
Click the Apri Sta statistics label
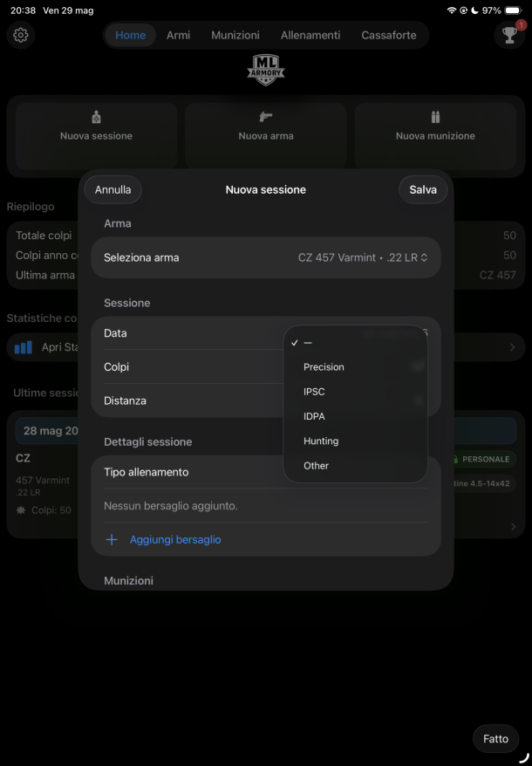(x=59, y=347)
